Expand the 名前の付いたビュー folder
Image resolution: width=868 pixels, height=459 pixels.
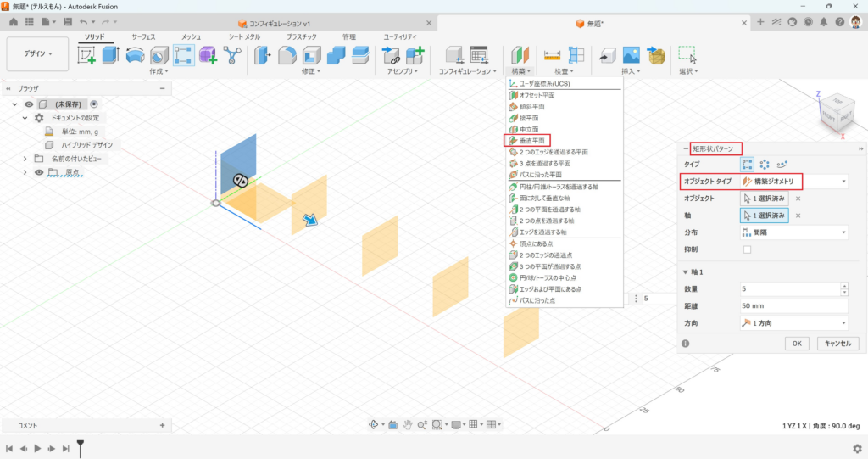click(x=25, y=159)
